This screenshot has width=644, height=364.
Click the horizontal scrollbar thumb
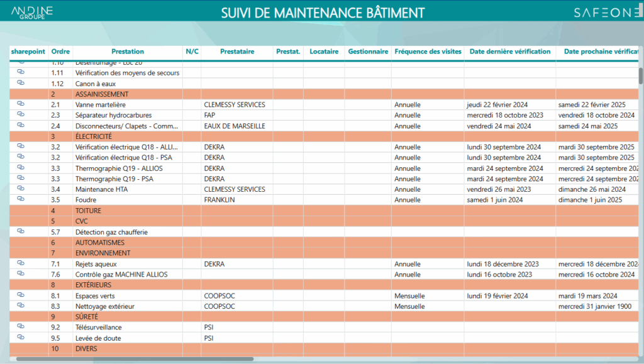[135, 359]
